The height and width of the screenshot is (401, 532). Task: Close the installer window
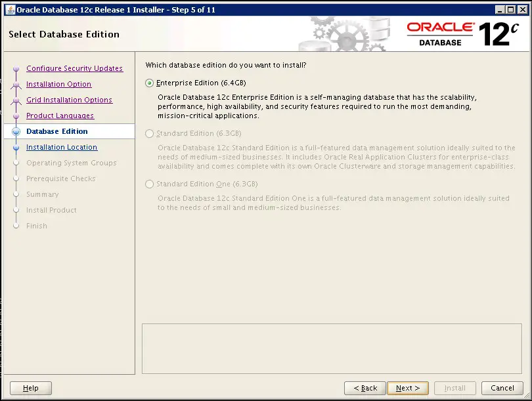tap(523, 10)
